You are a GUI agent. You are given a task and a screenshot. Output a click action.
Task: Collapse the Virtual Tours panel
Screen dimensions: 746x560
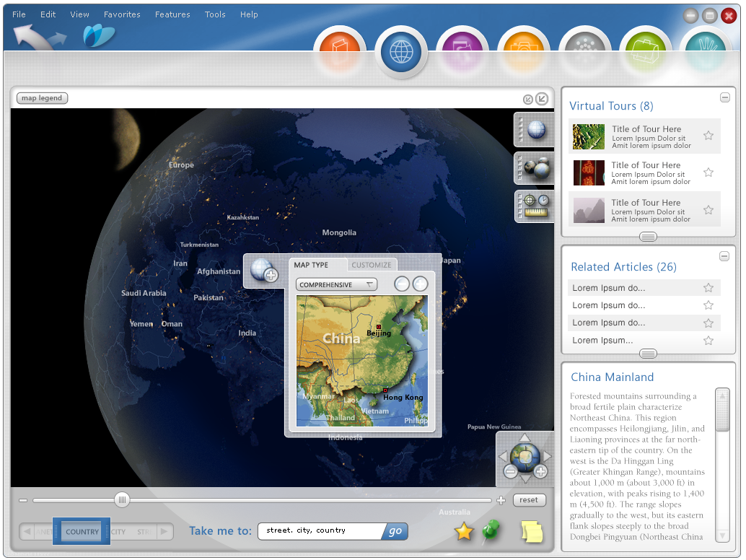724,97
